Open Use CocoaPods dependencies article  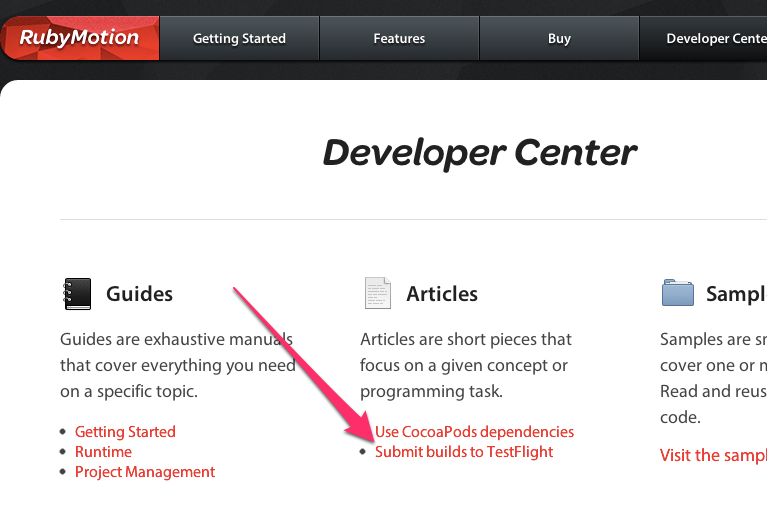474,431
